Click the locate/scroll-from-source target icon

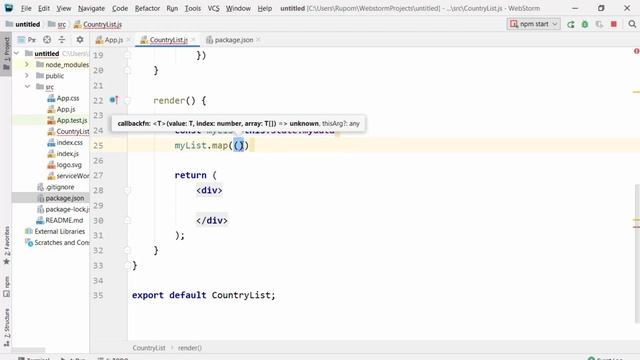pyautogui.click(x=47, y=40)
